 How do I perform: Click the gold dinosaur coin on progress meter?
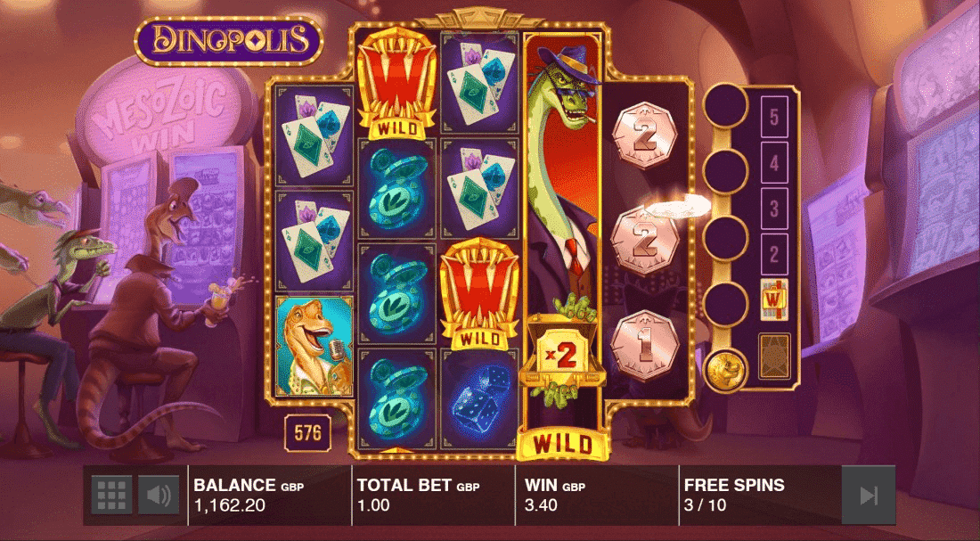[x=725, y=369]
